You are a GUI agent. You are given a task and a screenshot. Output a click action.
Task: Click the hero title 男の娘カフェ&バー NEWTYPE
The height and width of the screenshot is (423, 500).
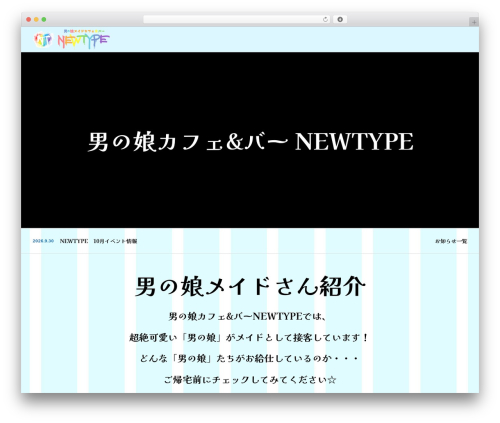click(250, 142)
